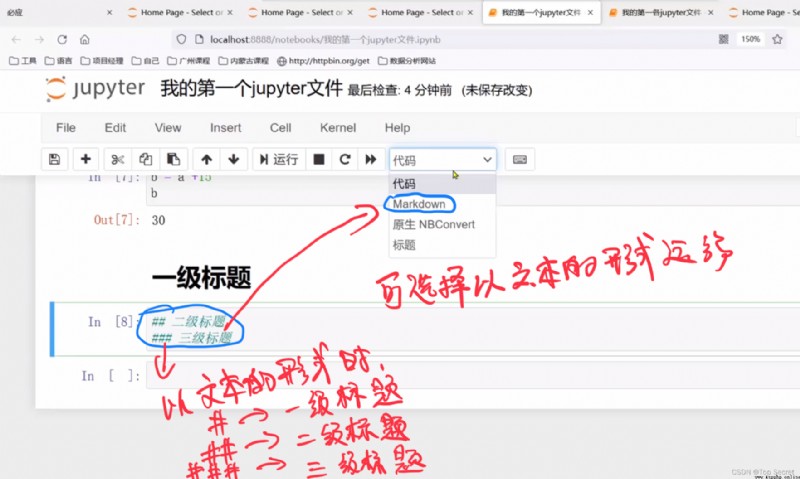800x479 pixels.
Task: Open the 内蒙古课程 bookmarks folder
Action: [243, 61]
